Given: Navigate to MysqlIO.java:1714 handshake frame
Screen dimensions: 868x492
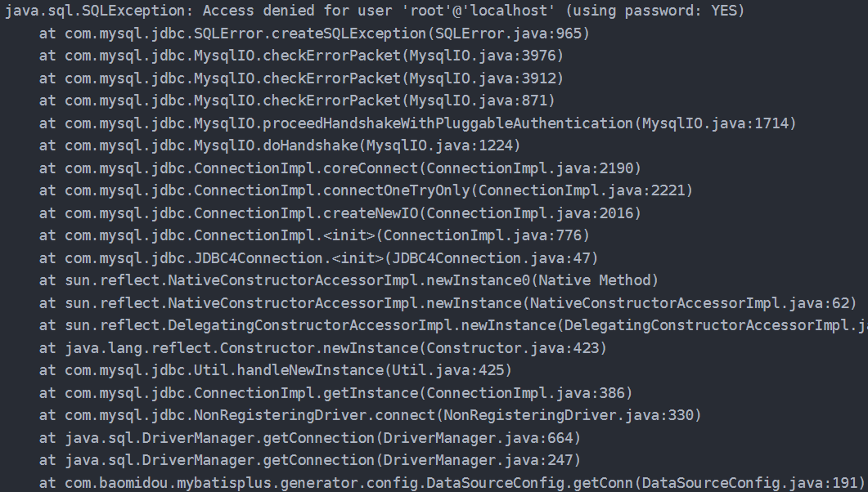Looking at the screenshot, I should pos(714,123).
